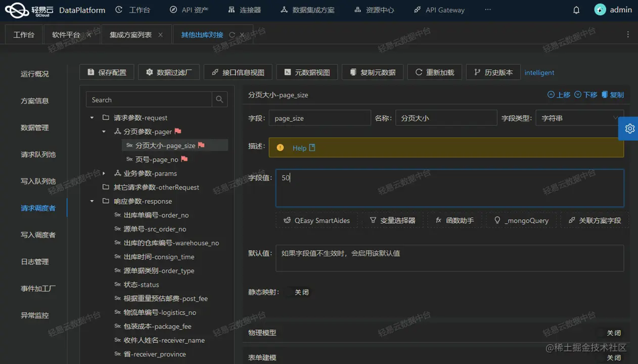
Task: Collapse the 响应参数-response node
Action: 92,201
